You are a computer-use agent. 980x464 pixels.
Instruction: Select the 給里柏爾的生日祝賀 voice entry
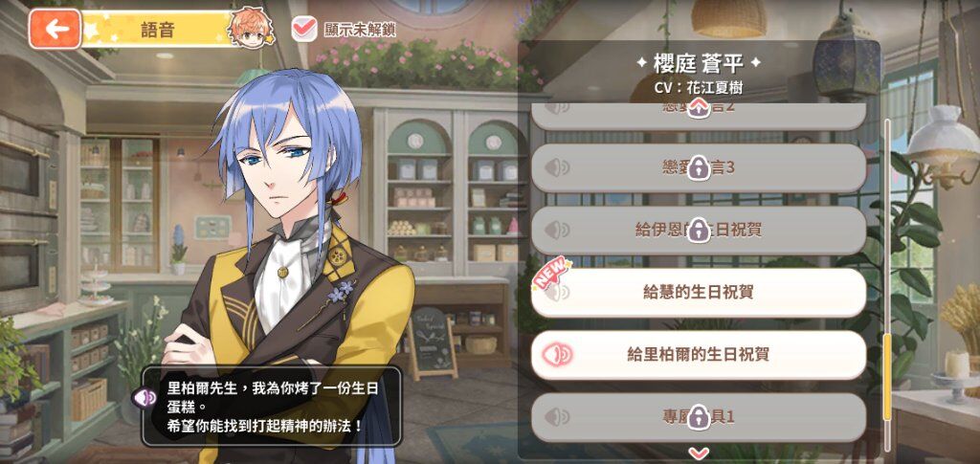[698, 355]
